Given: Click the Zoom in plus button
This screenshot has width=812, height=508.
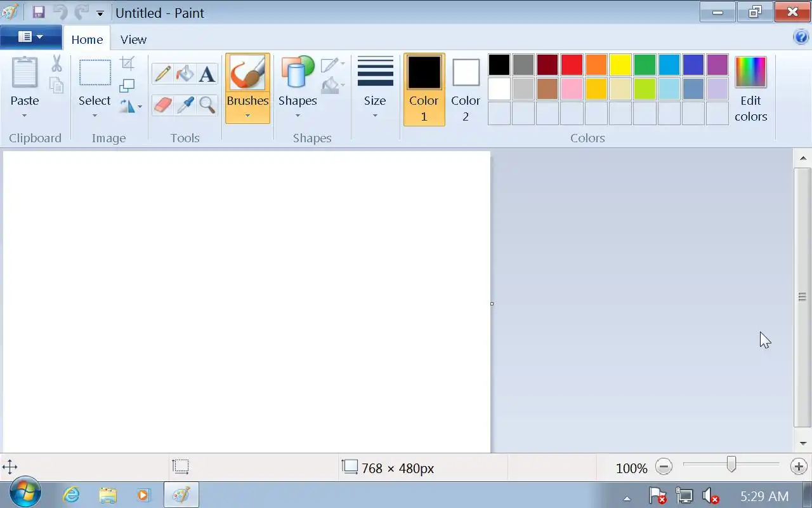Looking at the screenshot, I should coord(799,467).
